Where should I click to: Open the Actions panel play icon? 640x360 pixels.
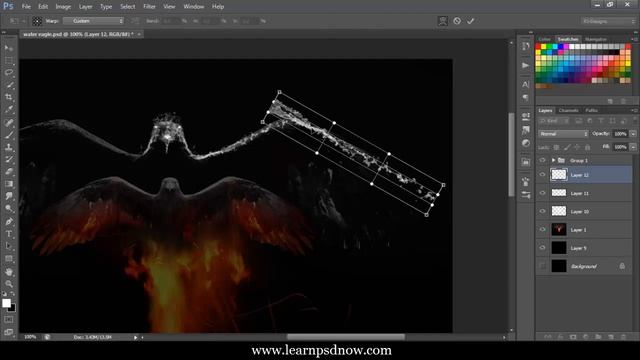(526, 65)
